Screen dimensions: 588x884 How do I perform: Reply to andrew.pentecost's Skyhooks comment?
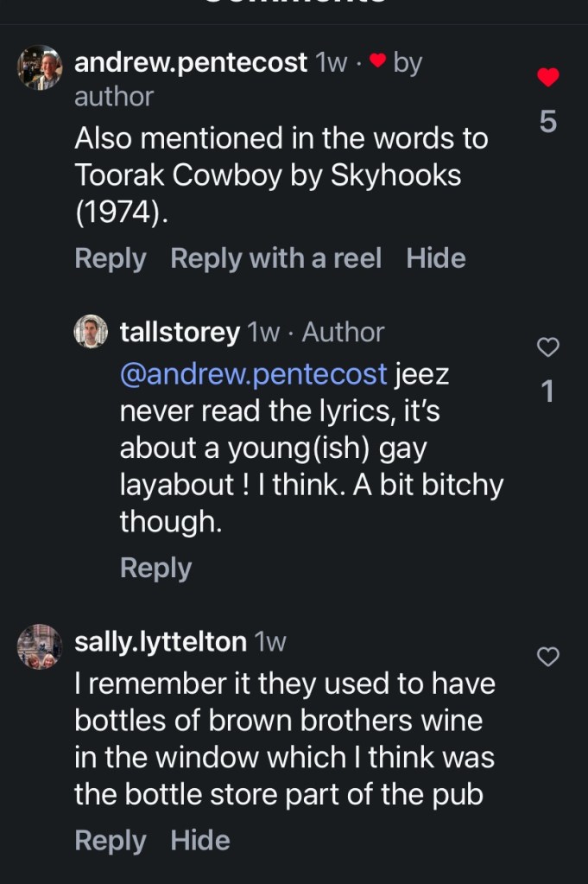coord(111,258)
